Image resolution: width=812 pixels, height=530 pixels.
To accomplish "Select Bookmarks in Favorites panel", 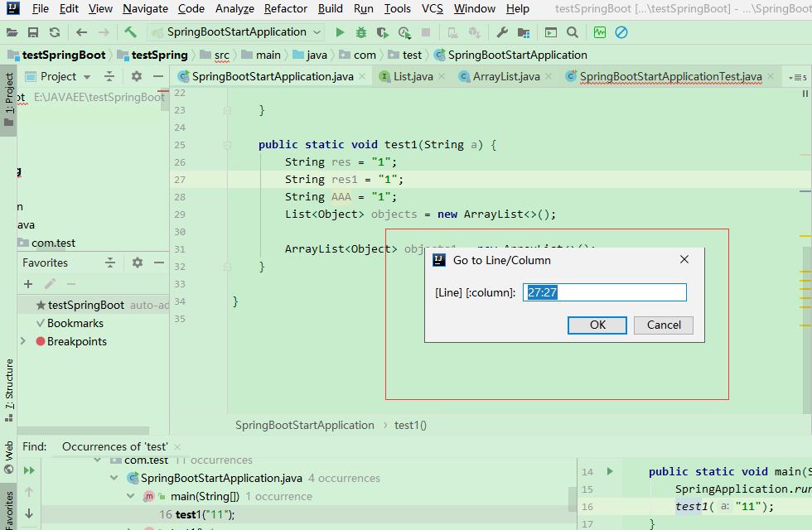I will pyautogui.click(x=75, y=324).
